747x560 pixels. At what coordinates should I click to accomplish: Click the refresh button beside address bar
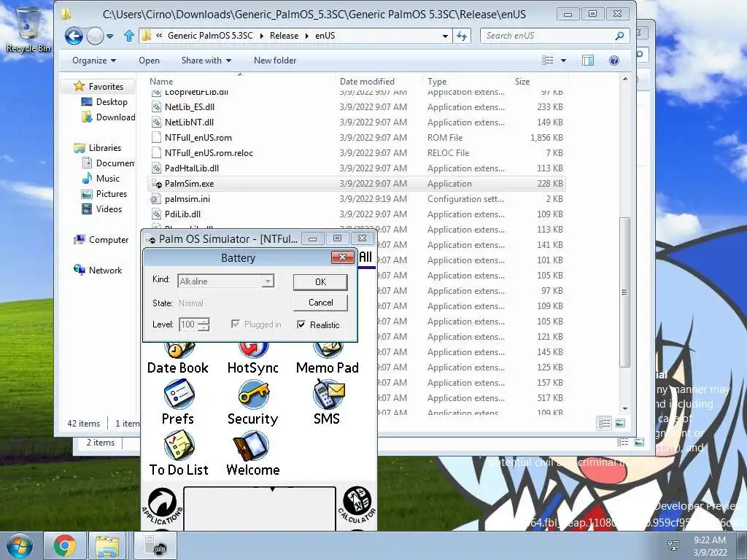(x=461, y=36)
